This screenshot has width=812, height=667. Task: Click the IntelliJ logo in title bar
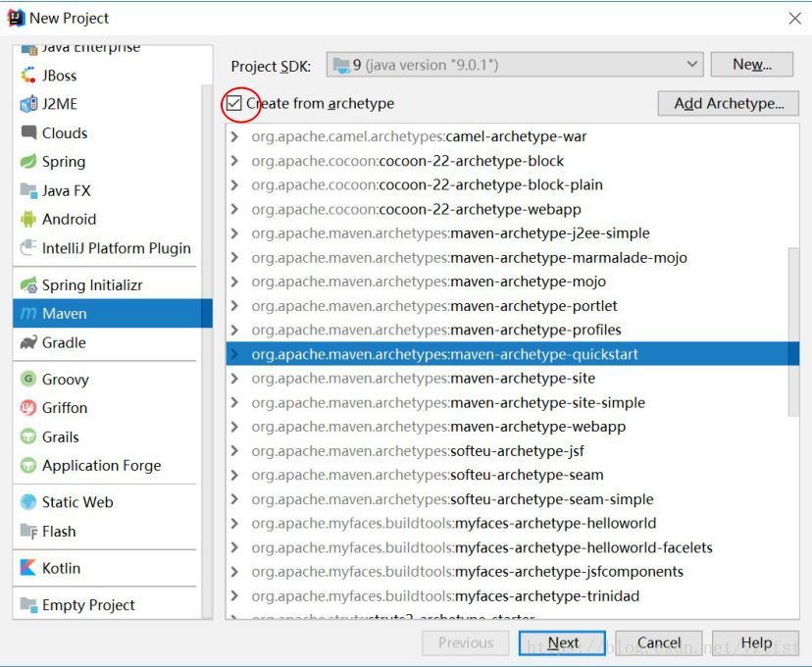pyautogui.click(x=16, y=18)
